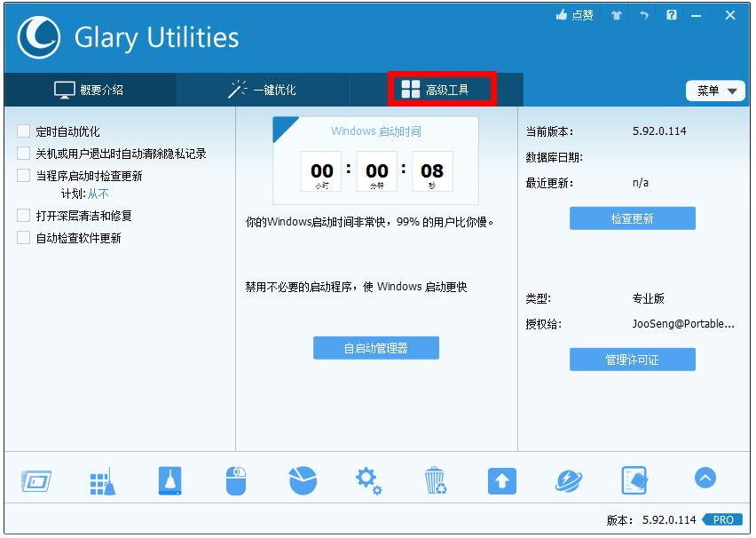The image size is (756, 538).
Task: Select the disk cleanup flask icon
Action: click(x=169, y=479)
